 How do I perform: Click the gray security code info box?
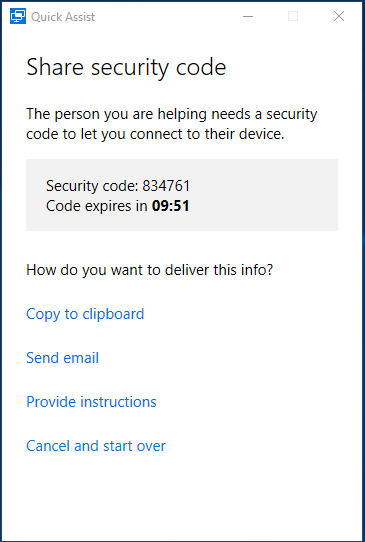pos(182,195)
